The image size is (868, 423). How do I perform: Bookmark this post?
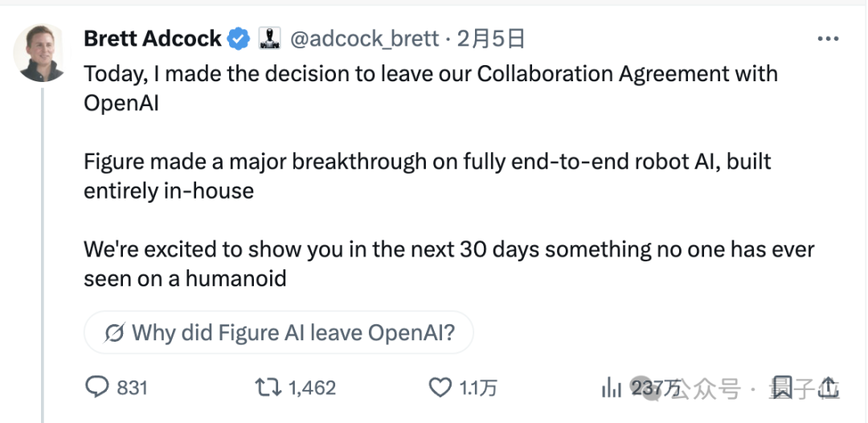pyautogui.click(x=784, y=388)
